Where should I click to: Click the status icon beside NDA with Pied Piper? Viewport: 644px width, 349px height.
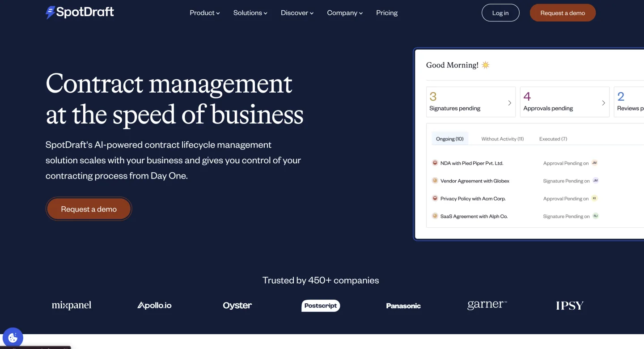(x=435, y=163)
